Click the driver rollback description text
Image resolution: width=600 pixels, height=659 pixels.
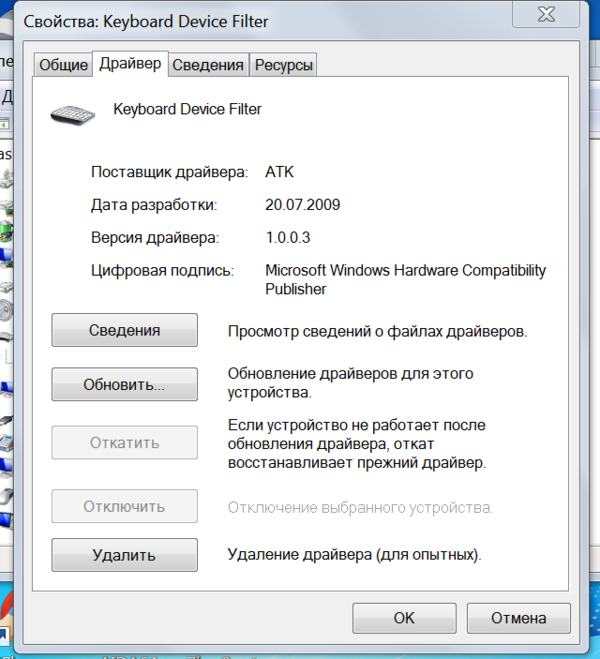[357, 444]
